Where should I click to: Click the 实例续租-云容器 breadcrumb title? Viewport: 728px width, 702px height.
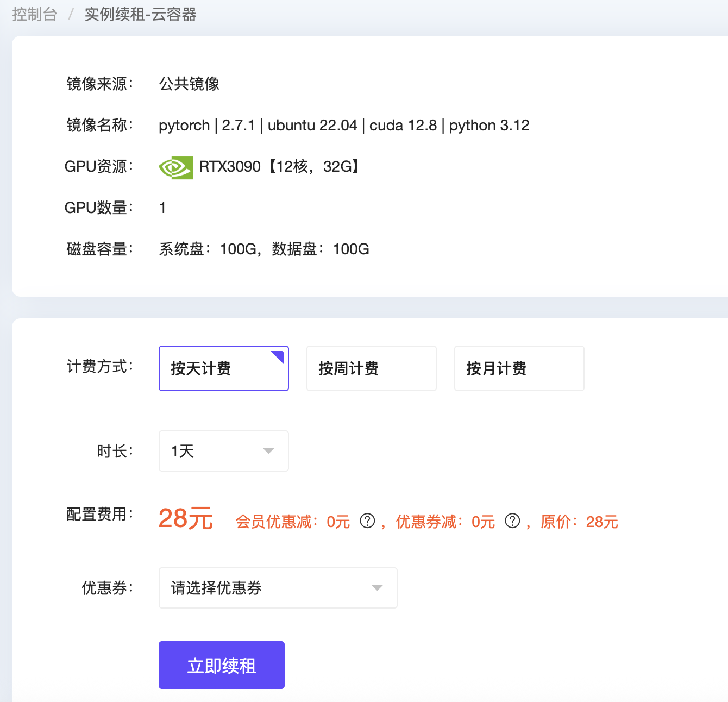pos(140,14)
